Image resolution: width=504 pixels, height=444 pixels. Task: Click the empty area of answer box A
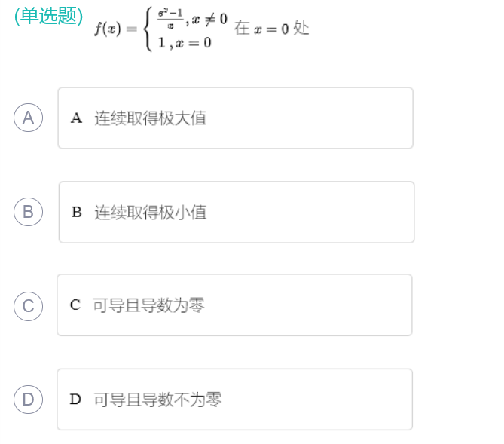pyautogui.click(x=316, y=118)
